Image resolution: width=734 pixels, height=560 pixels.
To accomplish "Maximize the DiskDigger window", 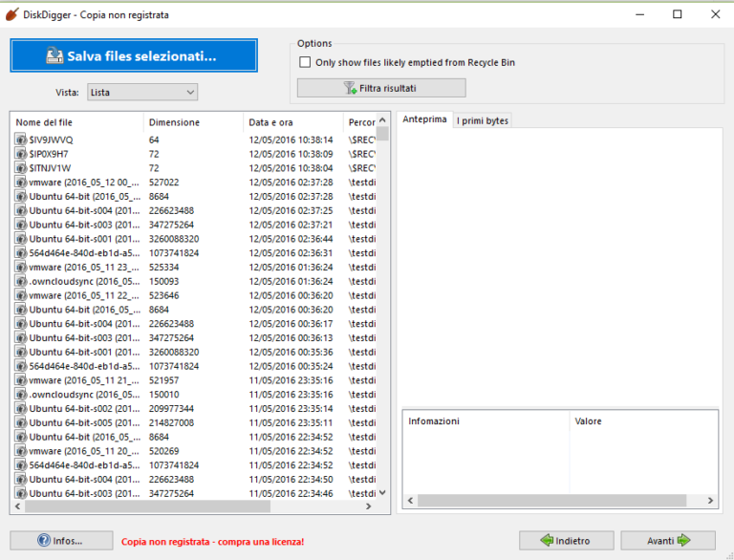I will [677, 14].
